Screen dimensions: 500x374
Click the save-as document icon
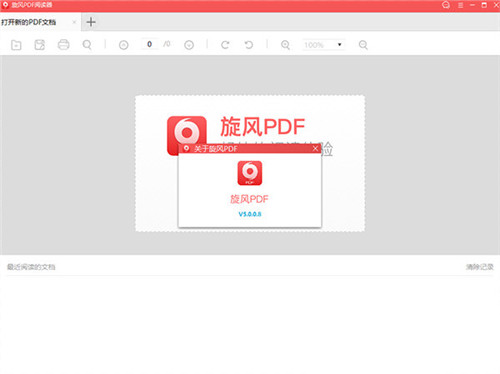click(40, 45)
